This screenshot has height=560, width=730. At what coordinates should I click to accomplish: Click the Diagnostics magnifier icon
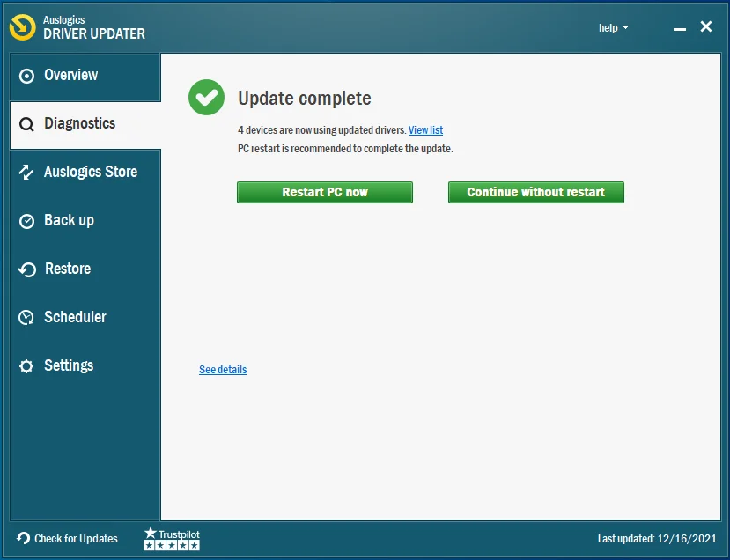26,124
